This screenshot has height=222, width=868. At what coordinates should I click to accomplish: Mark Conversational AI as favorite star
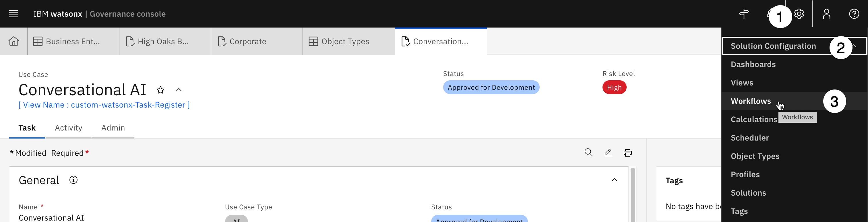coord(160,90)
